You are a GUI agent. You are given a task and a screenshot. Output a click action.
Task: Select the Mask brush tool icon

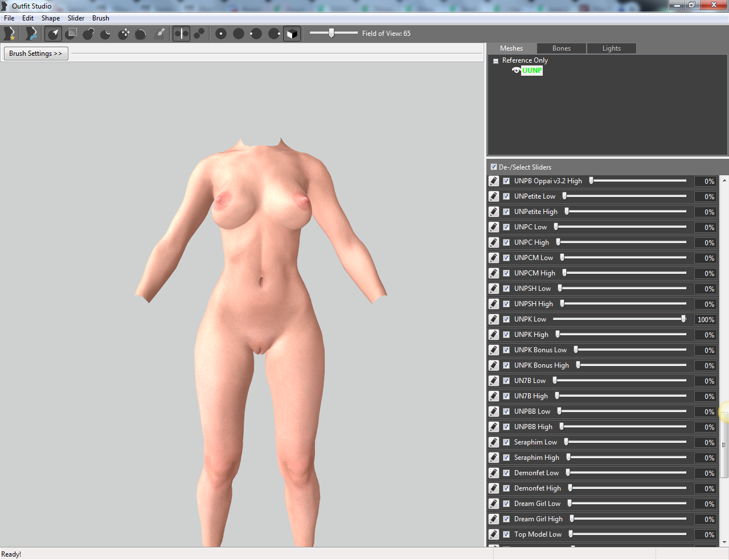click(71, 34)
